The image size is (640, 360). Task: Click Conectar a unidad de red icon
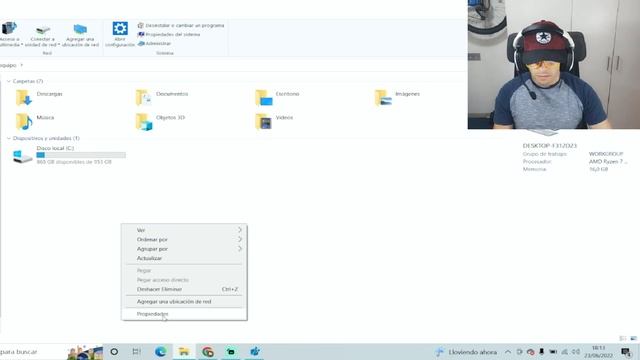point(42,29)
